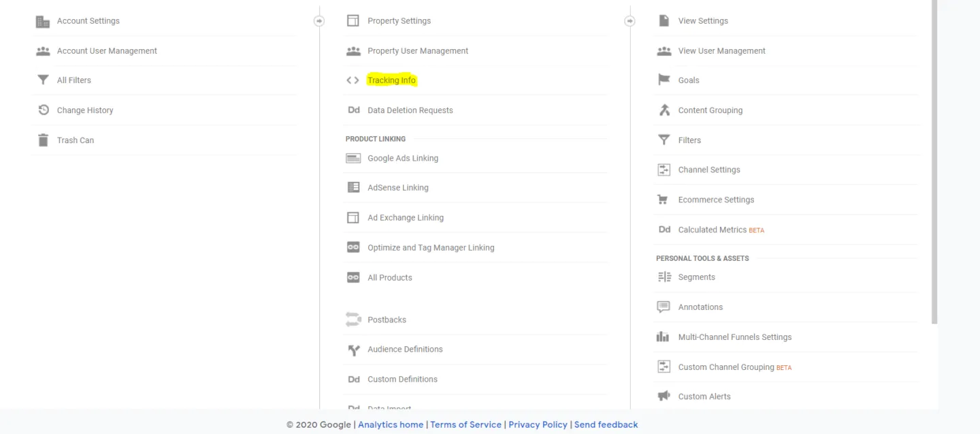This screenshot has width=980, height=434.
Task: Click the Account Settings icon
Action: pyautogui.click(x=42, y=20)
